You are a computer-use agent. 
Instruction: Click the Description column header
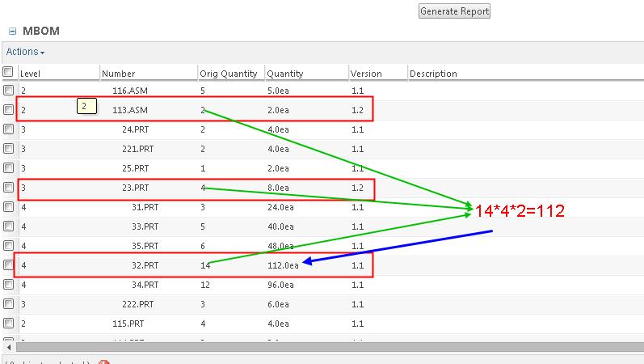coord(433,74)
